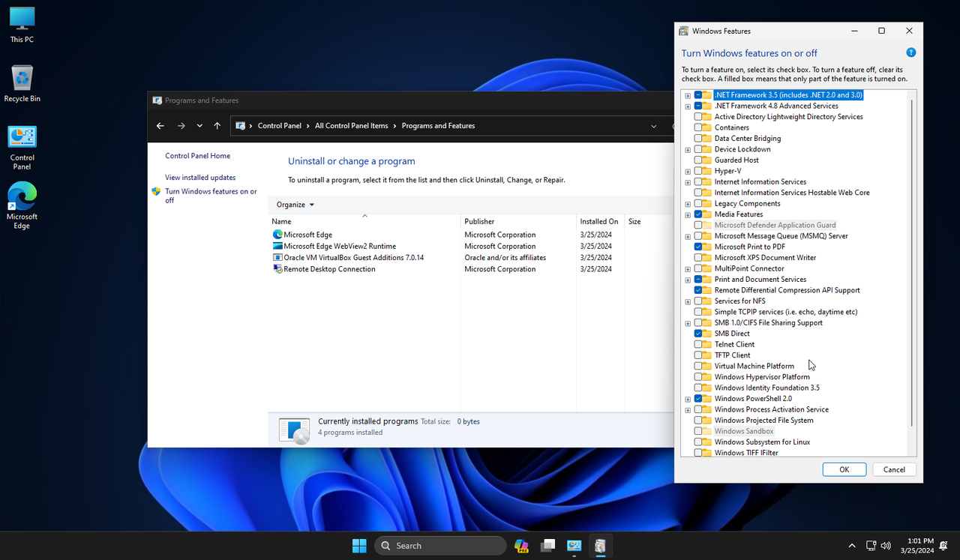Screen dimensions: 960x560
Task: Enable Windows Subsystem for Linux checkbox
Action: click(698, 442)
